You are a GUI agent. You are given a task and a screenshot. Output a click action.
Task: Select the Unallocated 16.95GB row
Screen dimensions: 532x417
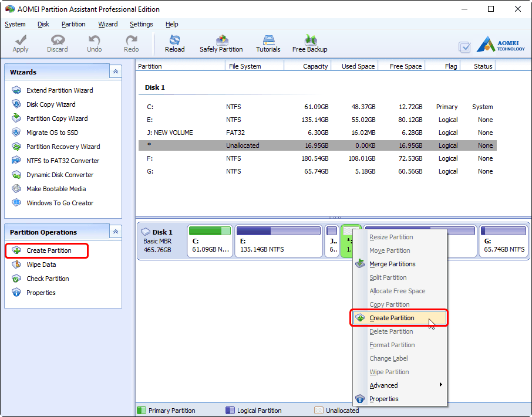318,145
